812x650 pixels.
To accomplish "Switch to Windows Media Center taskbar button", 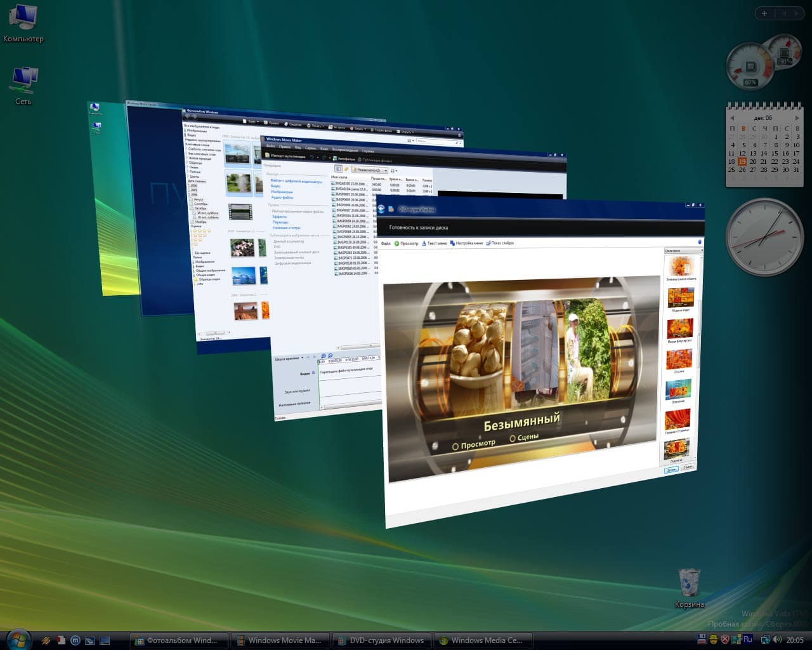I will pos(483,640).
